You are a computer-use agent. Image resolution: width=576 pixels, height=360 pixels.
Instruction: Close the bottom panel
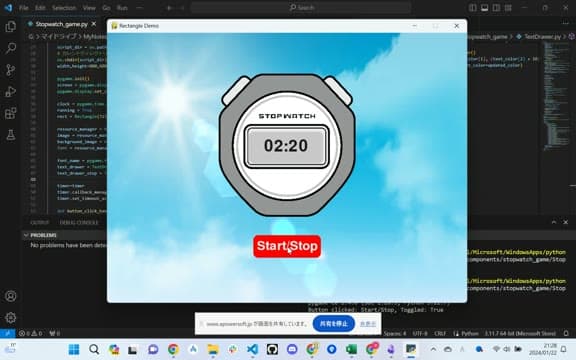coord(565,222)
